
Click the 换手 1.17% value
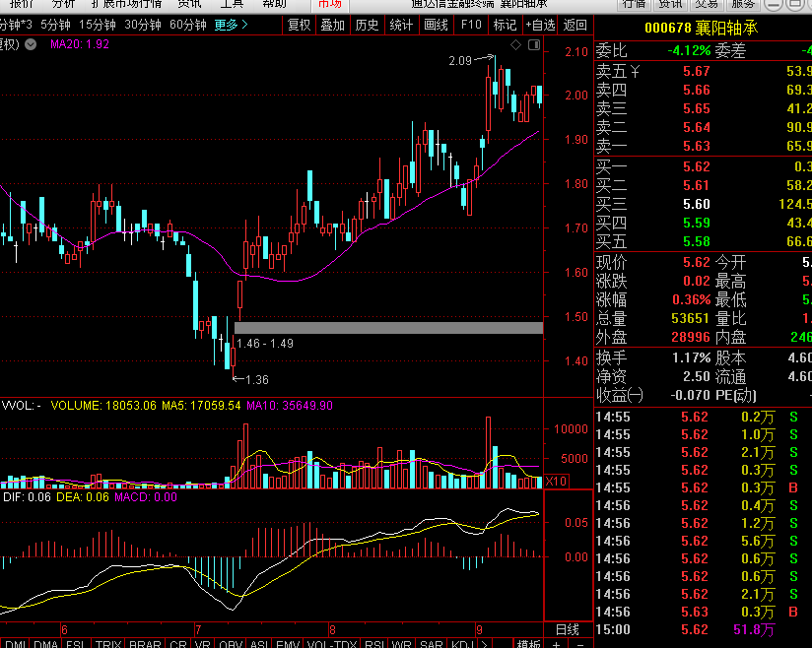tap(691, 357)
